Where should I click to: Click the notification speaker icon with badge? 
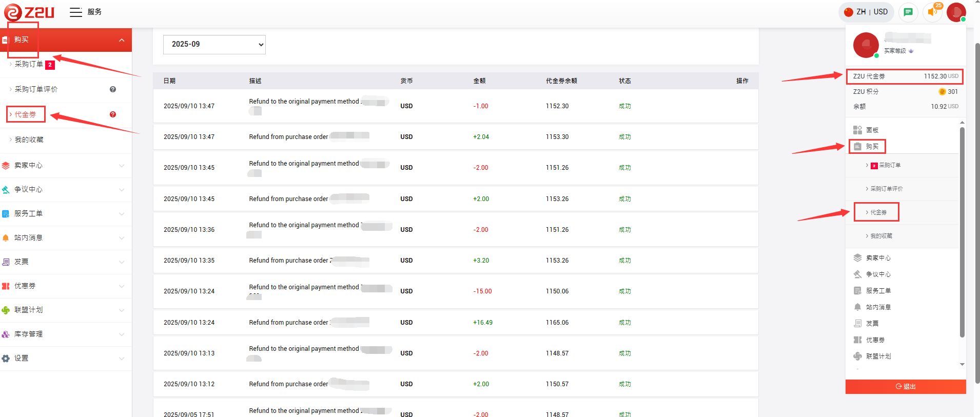(932, 12)
